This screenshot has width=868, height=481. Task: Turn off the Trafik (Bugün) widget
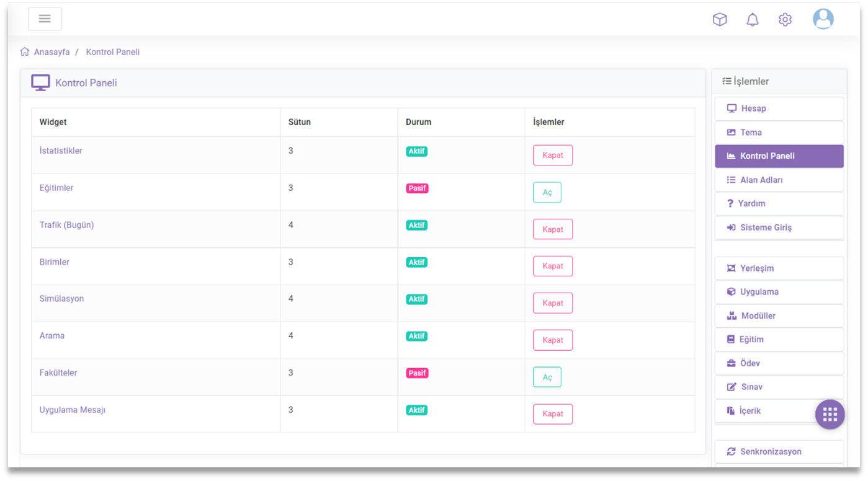coord(552,229)
